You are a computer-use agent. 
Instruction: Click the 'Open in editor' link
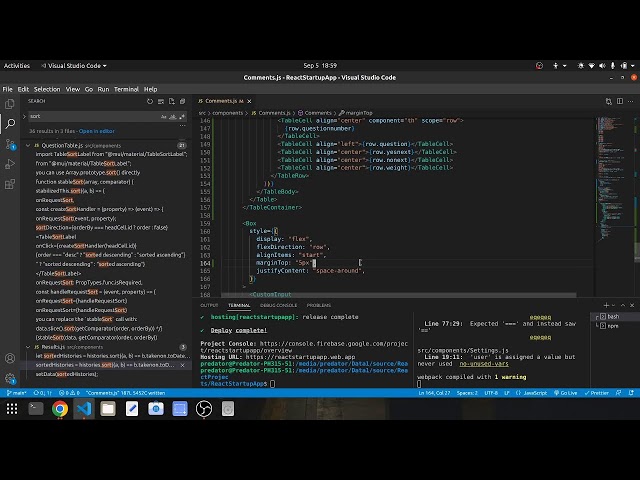click(x=97, y=131)
